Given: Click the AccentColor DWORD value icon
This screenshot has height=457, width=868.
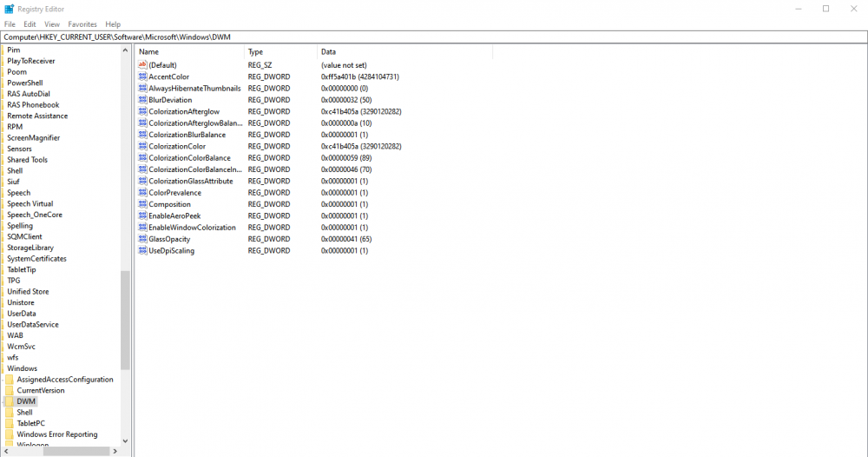Looking at the screenshot, I should pos(142,76).
